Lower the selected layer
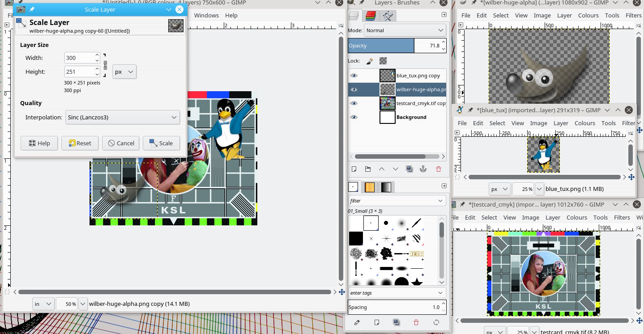Viewport: 644px width, 334px height. coord(396,169)
